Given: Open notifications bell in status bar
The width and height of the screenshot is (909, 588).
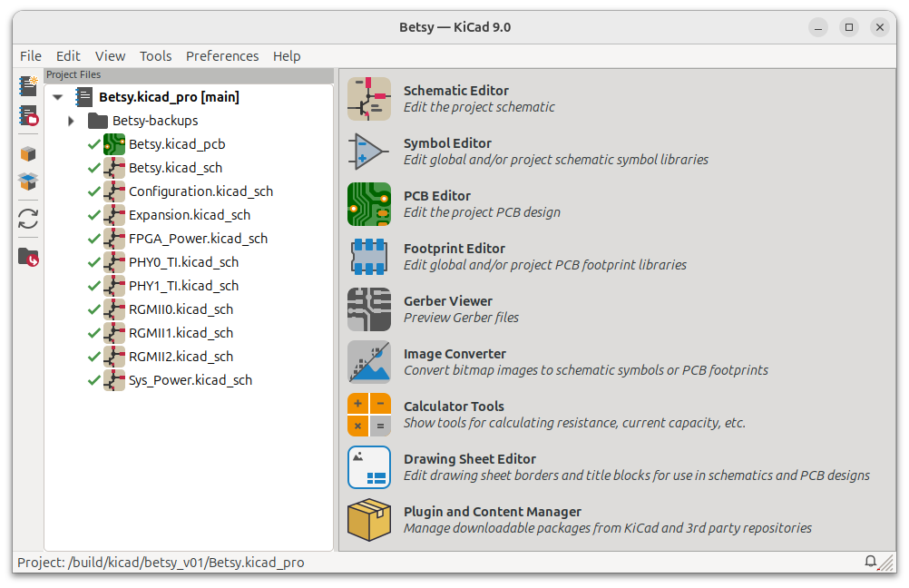Looking at the screenshot, I should [871, 562].
